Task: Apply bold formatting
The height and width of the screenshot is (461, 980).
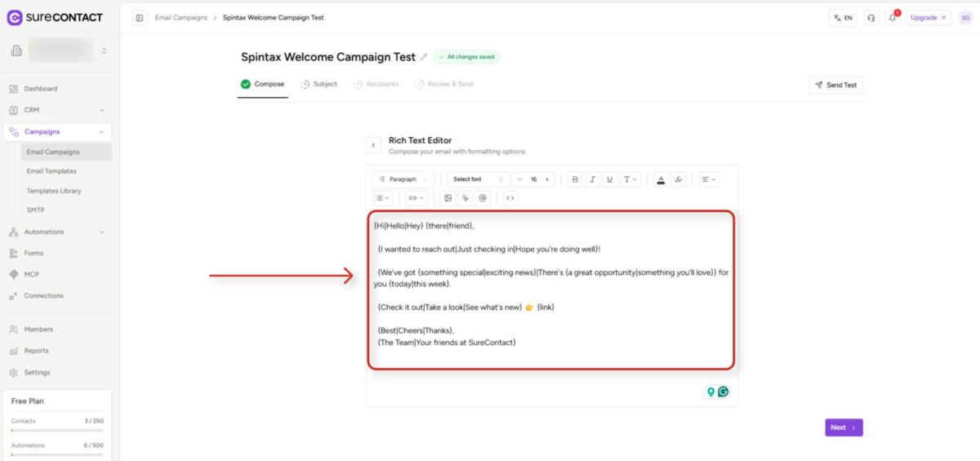Action: pyautogui.click(x=575, y=180)
